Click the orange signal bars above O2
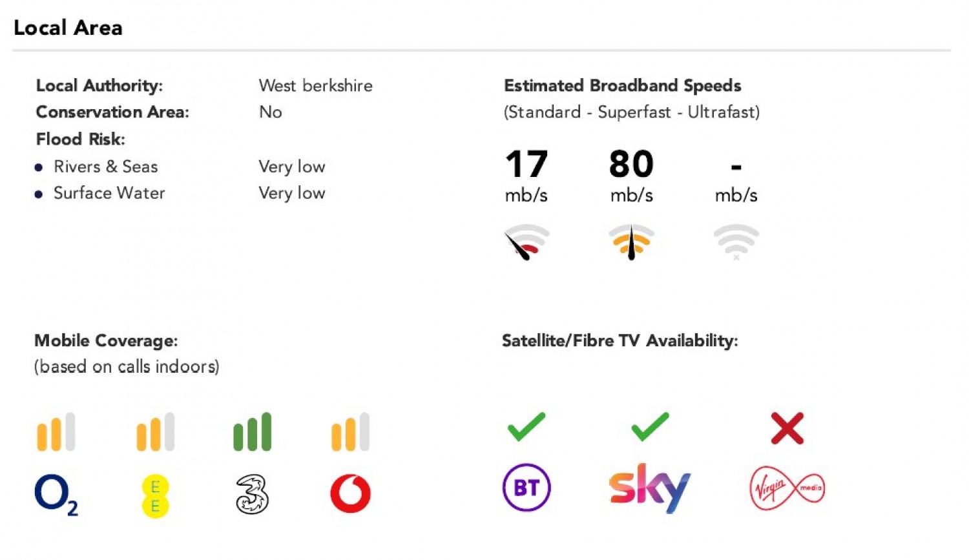This screenshot has height=560, width=969. pos(56,432)
